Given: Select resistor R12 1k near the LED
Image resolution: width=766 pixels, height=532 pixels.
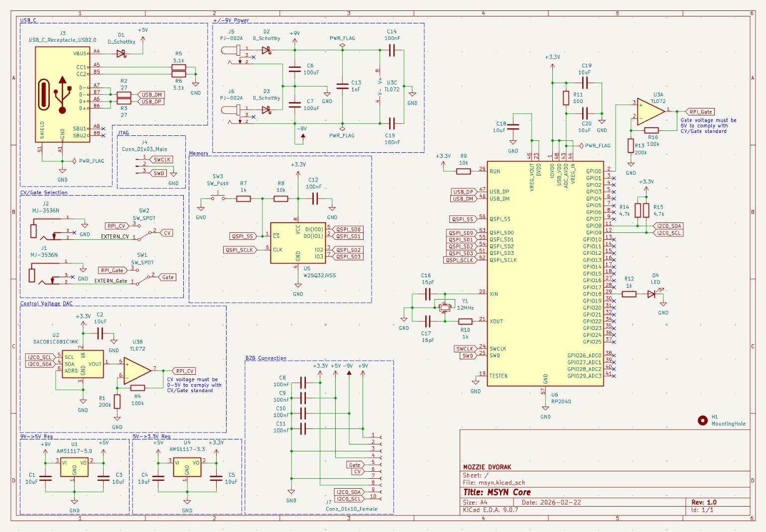Looking at the screenshot, I should pos(629,294).
